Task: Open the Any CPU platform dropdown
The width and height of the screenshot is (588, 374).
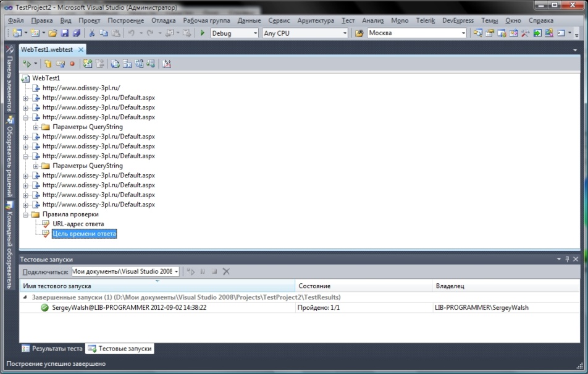Action: 345,33
